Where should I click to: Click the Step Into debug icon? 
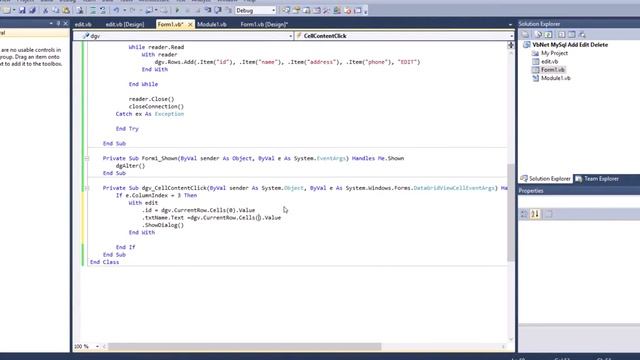[x=208, y=10]
